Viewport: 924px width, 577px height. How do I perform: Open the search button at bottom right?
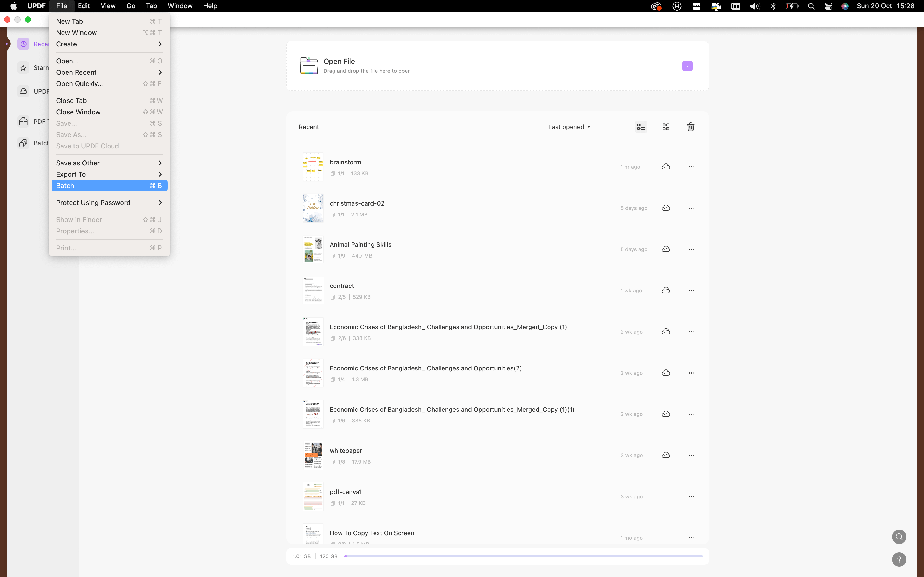click(x=899, y=537)
